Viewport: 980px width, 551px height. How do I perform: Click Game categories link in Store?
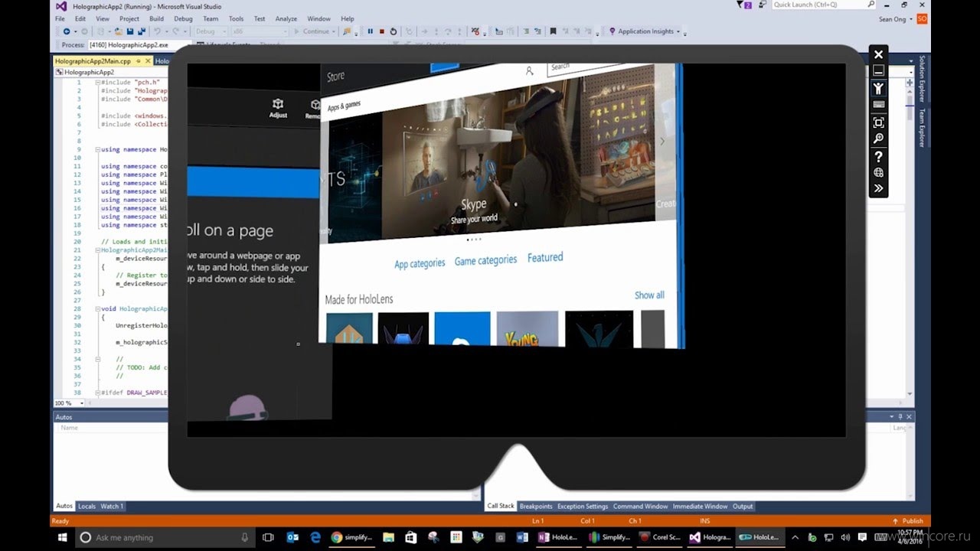coord(485,260)
